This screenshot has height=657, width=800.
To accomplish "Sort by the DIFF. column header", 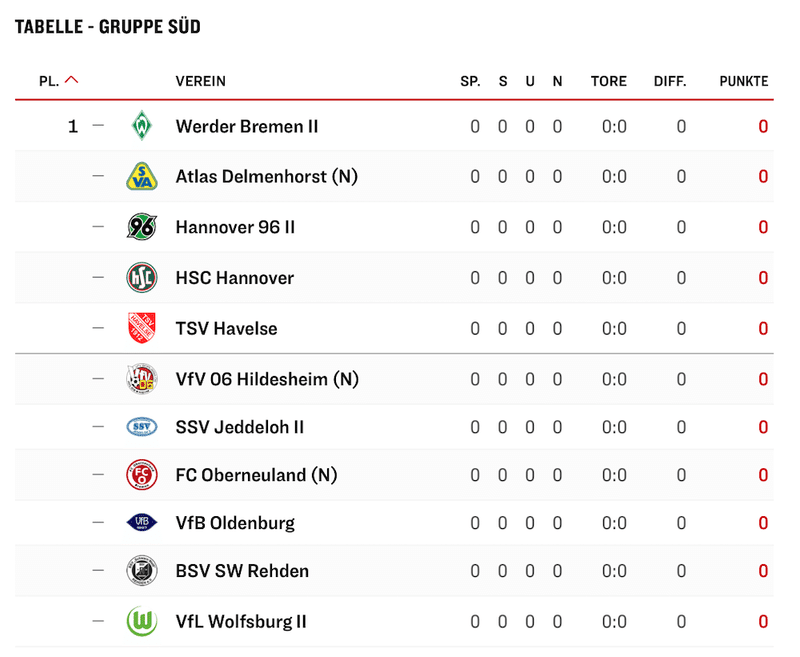I will tap(670, 81).
